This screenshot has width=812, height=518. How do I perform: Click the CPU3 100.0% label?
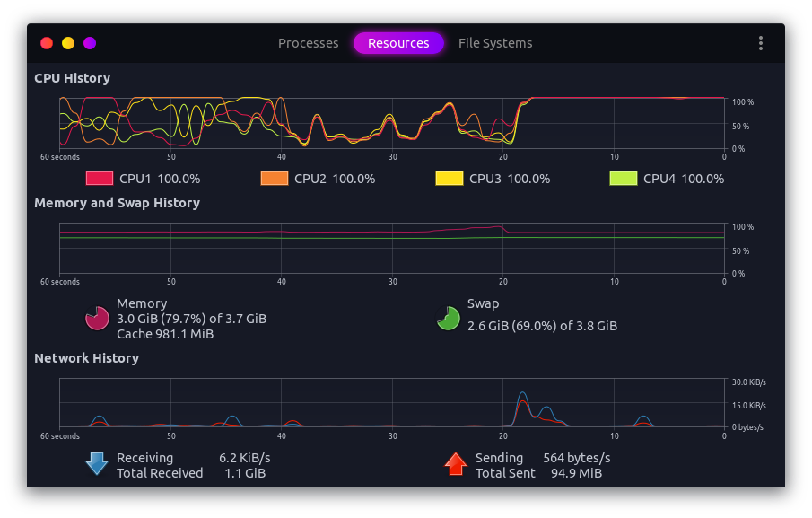pyautogui.click(x=510, y=179)
